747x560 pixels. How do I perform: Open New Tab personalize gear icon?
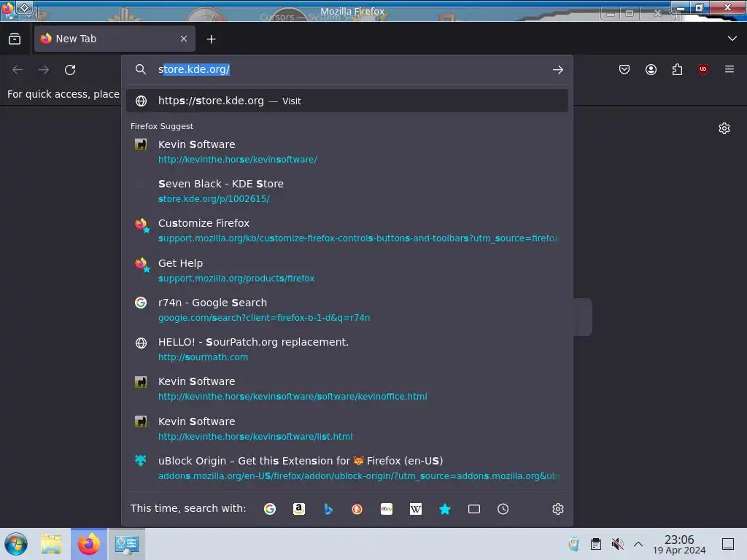724,128
